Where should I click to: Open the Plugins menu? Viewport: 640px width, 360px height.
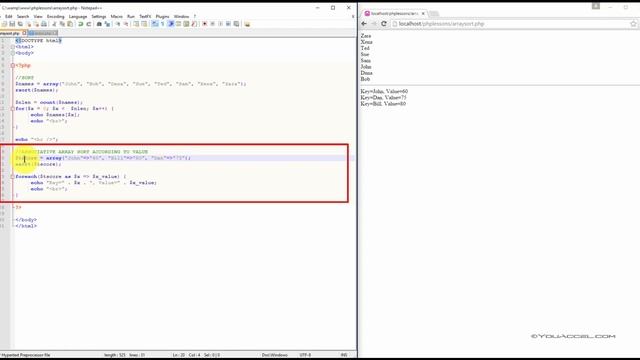162,16
